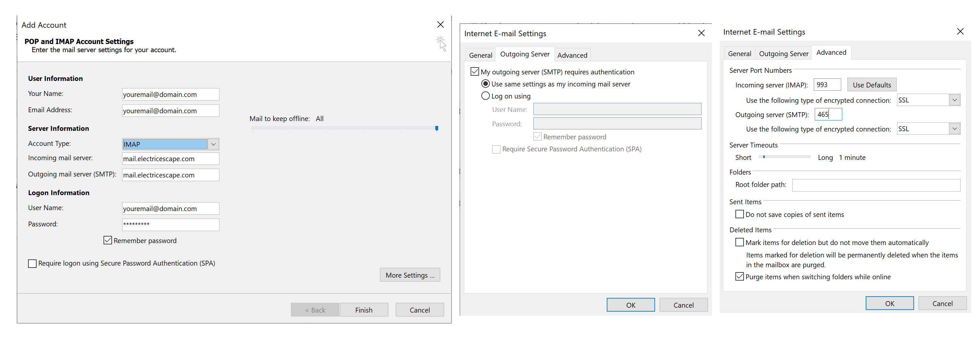Click Use Defaults for server ports
The image size is (980, 339).
pos(872,85)
